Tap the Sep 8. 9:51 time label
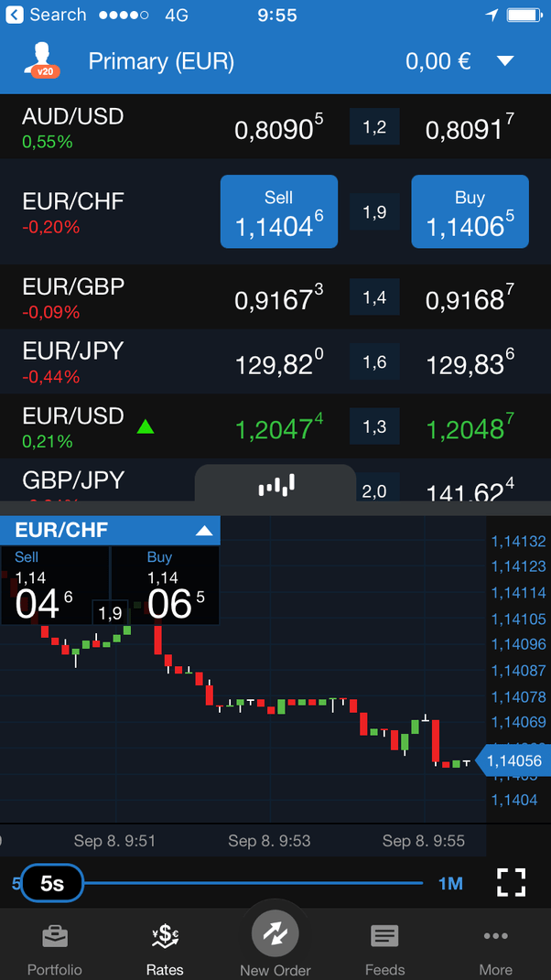551x980 pixels. pyautogui.click(x=114, y=841)
